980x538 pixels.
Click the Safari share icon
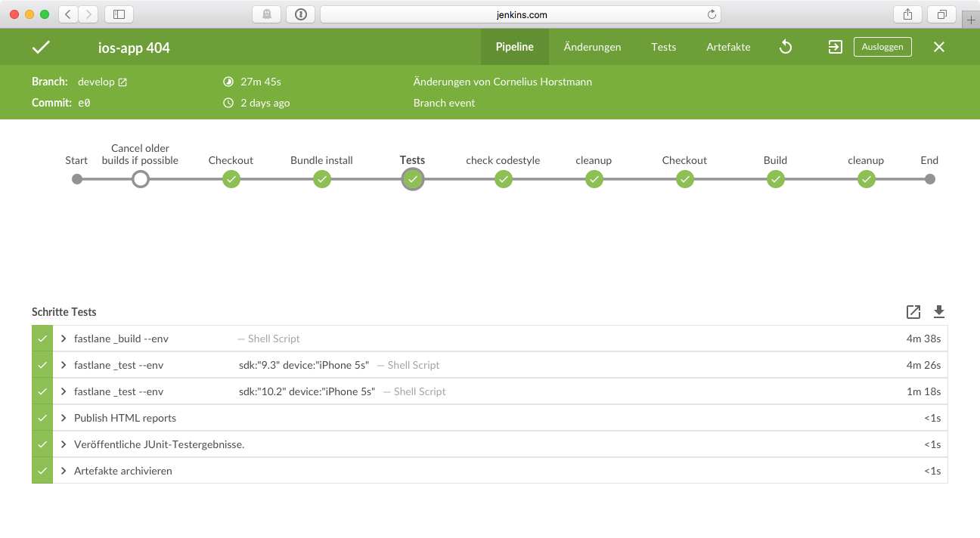click(907, 14)
